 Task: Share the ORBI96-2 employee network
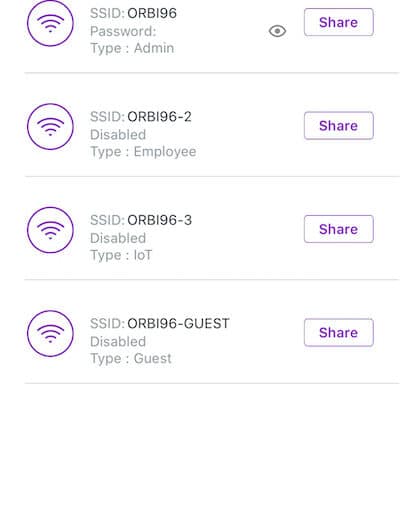(339, 126)
